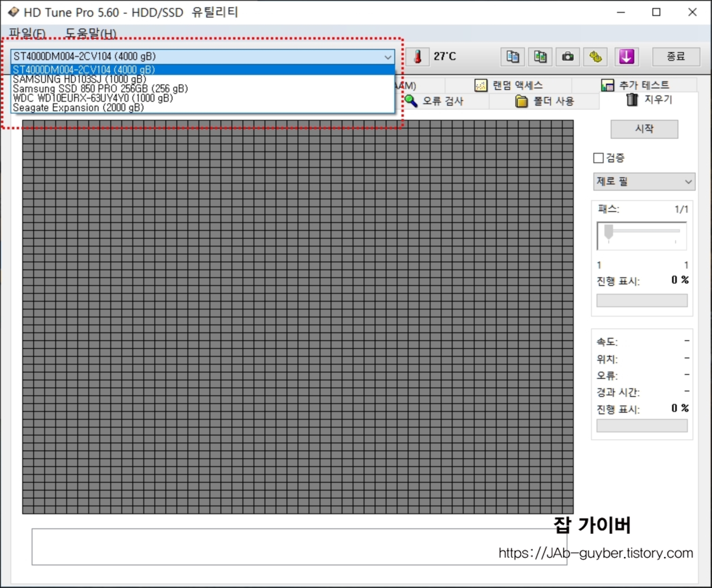Screen dimensions: 712x588
Task: Collapse the drive selection combo box arrow
Action: pyautogui.click(x=388, y=57)
